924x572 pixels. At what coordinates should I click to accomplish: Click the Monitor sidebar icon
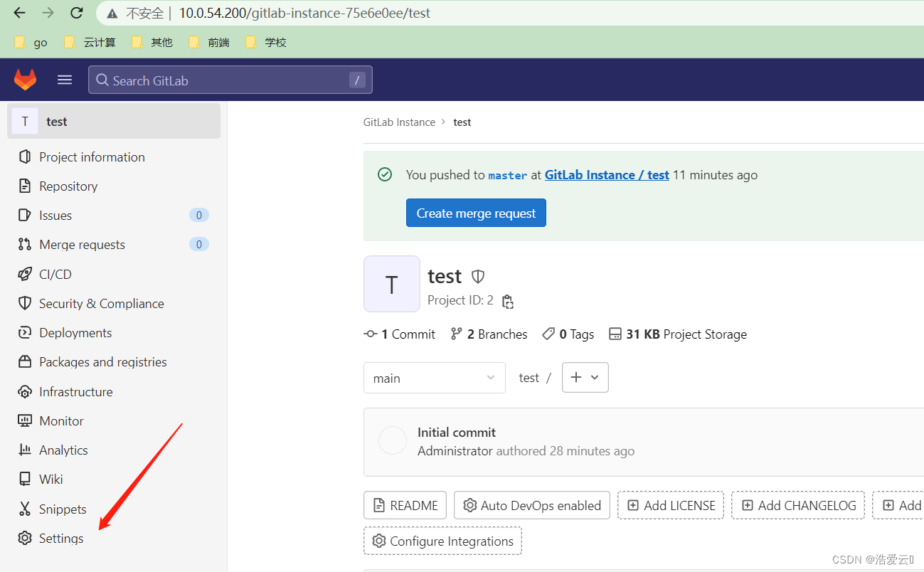[x=25, y=420]
